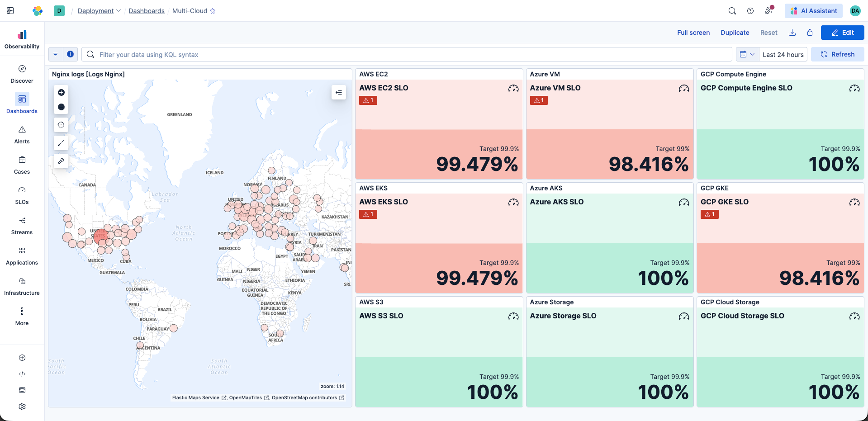The height and width of the screenshot is (421, 868).
Task: Toggle the map layers panel visibility
Action: pos(338,93)
